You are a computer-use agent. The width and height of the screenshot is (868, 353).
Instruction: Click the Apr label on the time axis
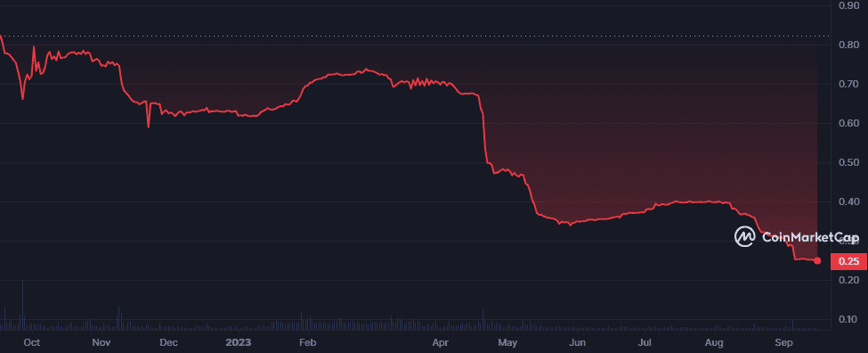(x=440, y=342)
